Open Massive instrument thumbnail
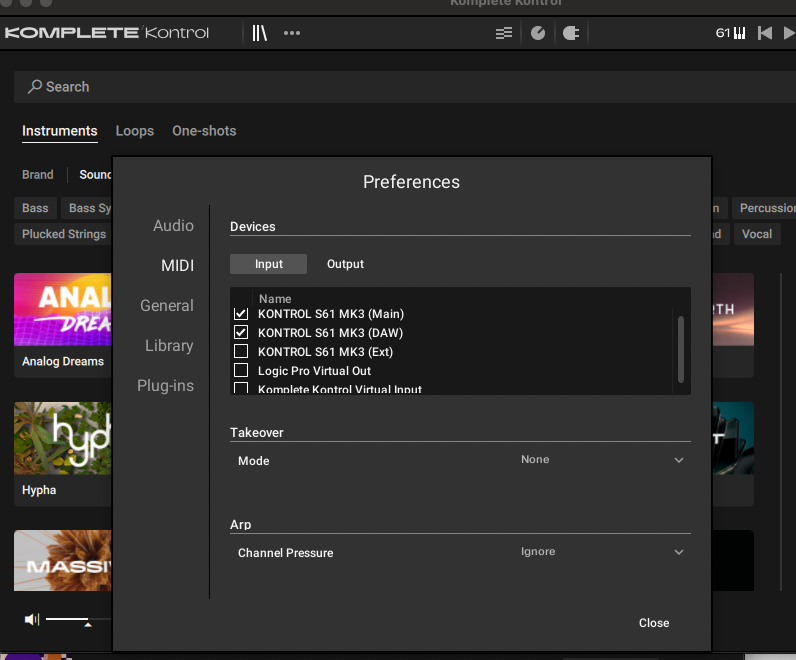The image size is (796, 660). click(x=62, y=560)
